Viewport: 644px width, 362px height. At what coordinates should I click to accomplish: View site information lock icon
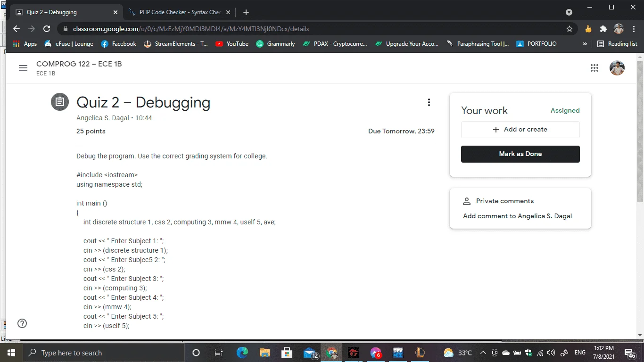[66, 29]
